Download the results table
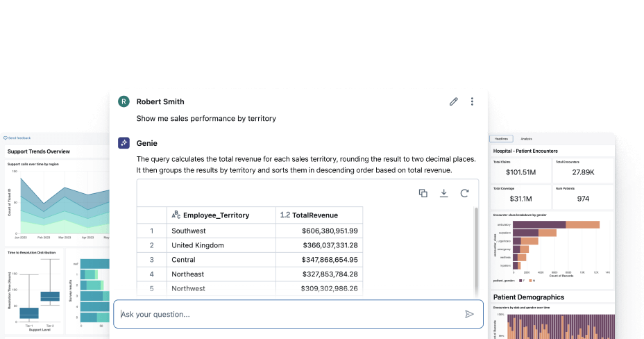 coord(443,193)
